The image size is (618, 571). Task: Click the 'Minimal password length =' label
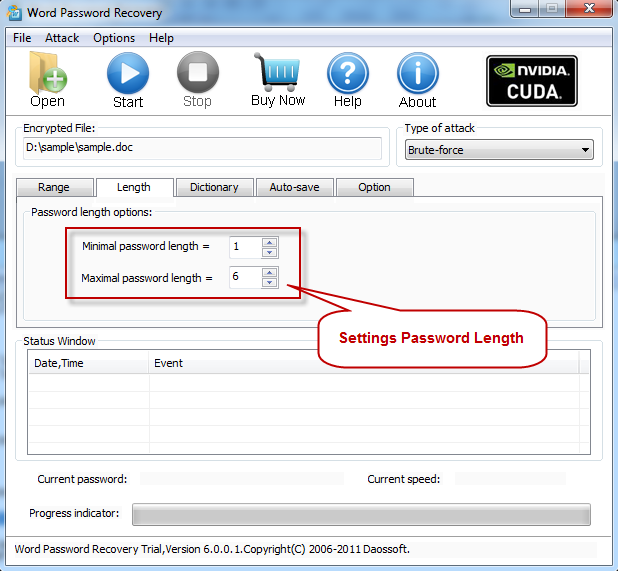click(x=145, y=246)
